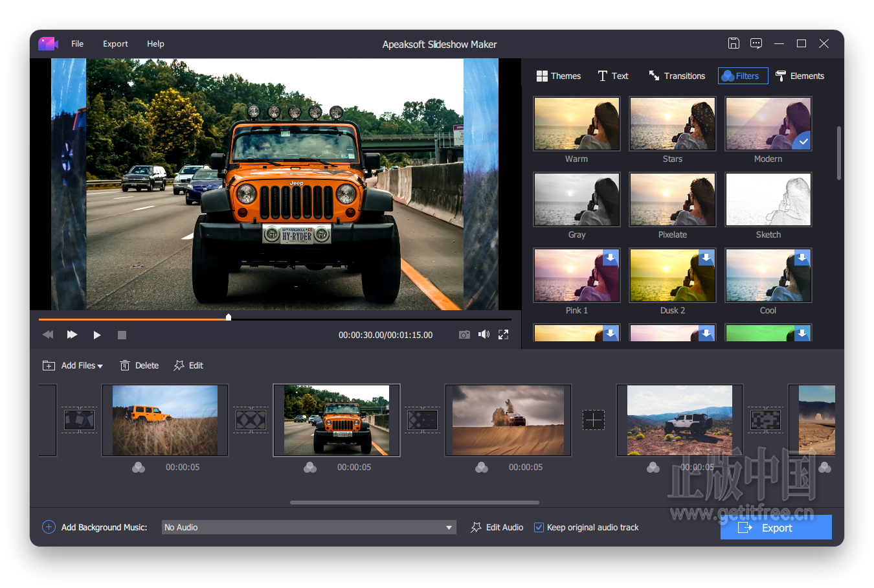Toggle Keep original audio track checkbox
874x588 pixels.
[x=539, y=527]
